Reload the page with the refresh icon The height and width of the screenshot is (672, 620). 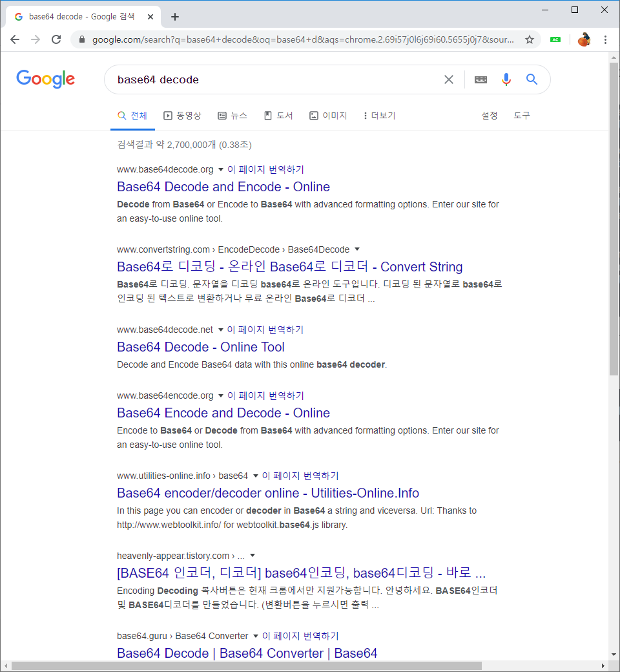coord(56,40)
